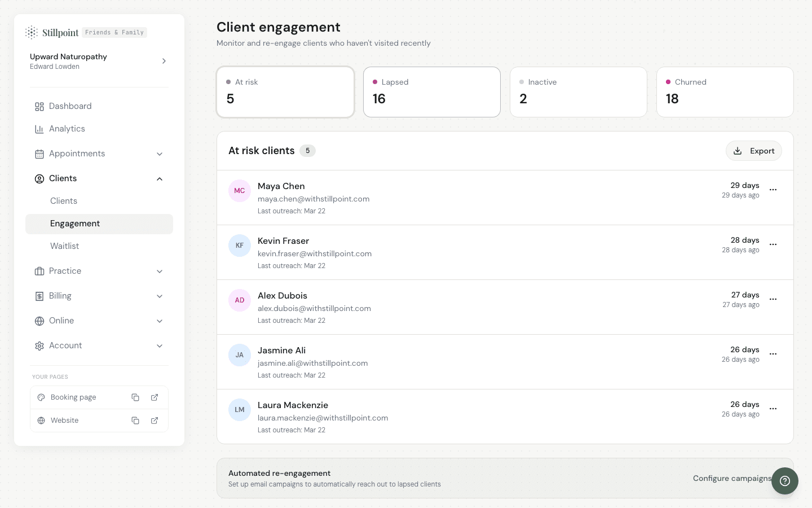The height and width of the screenshot is (508, 812).
Task: Export the at risk clients list
Action: pyautogui.click(x=754, y=151)
